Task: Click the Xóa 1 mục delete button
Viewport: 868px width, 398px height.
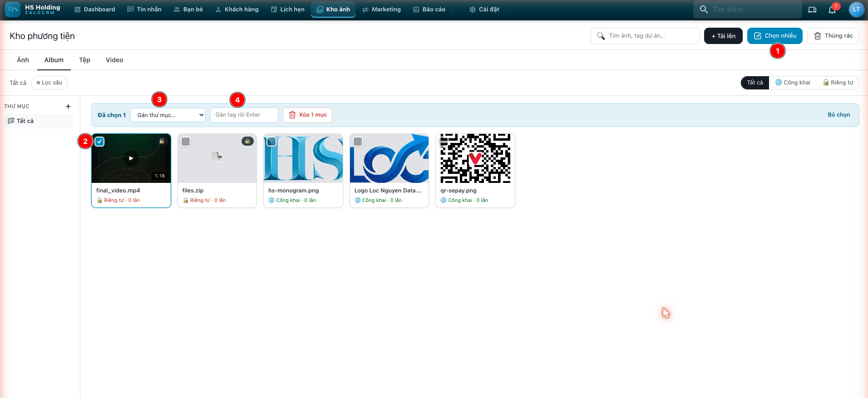Action: coord(308,115)
